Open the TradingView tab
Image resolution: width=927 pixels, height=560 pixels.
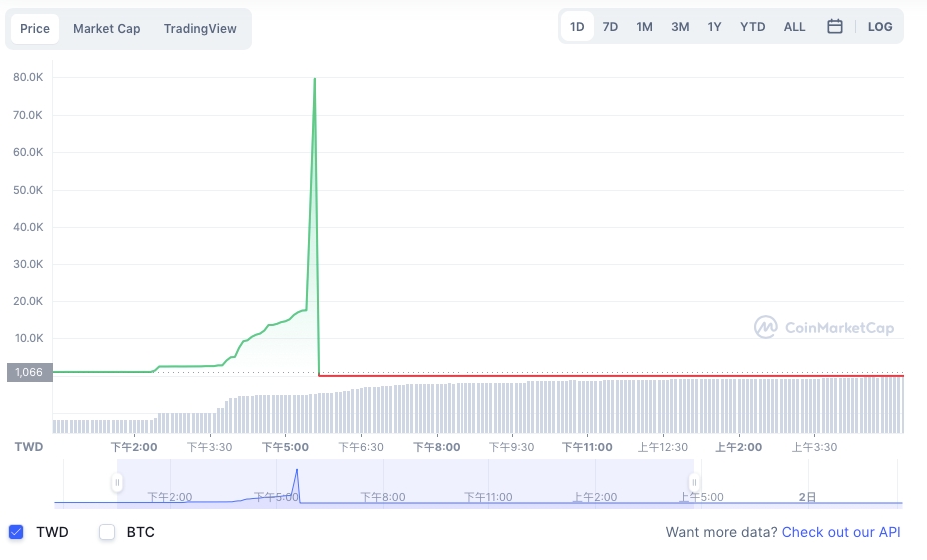pos(200,28)
